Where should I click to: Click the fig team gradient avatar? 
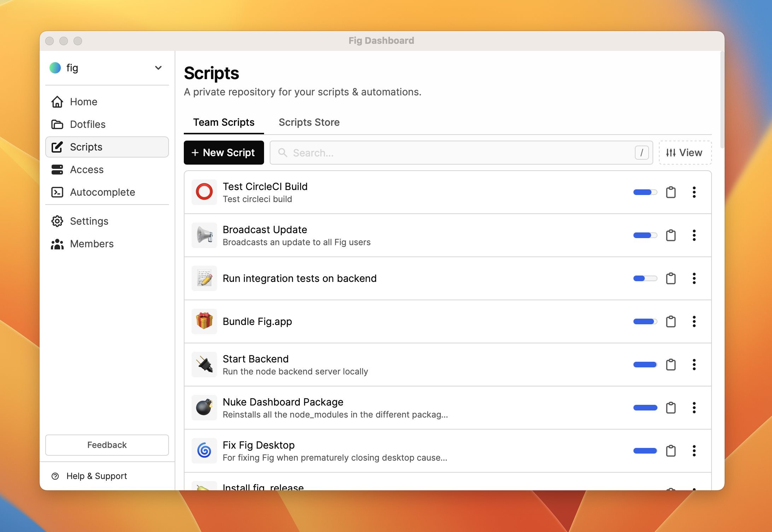(x=55, y=68)
